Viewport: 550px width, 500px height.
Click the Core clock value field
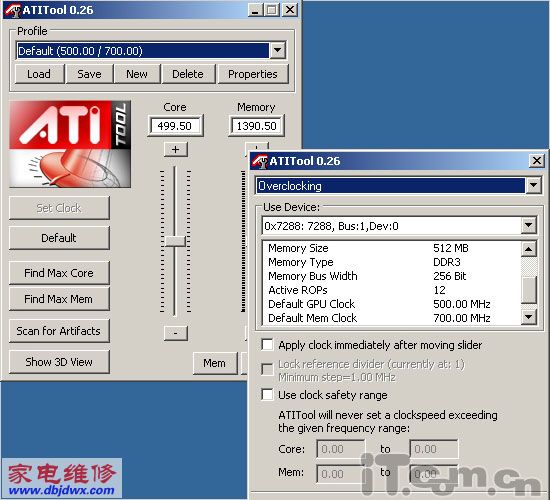coord(175,126)
